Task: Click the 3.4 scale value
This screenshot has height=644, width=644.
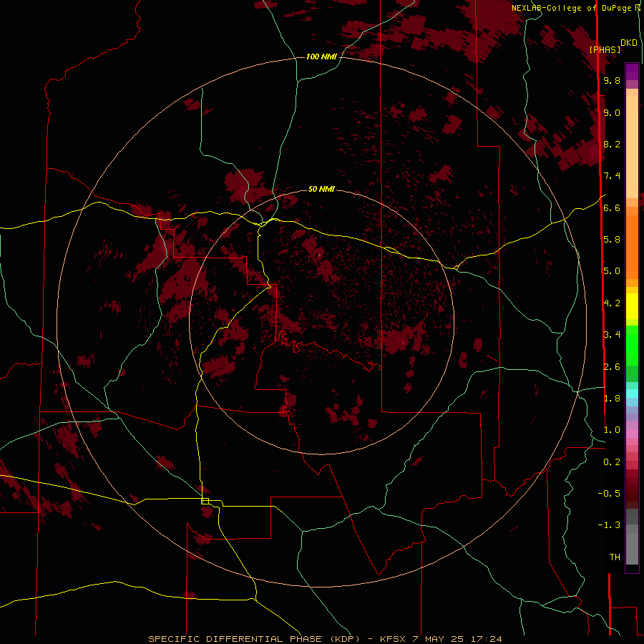Action: pos(612,335)
